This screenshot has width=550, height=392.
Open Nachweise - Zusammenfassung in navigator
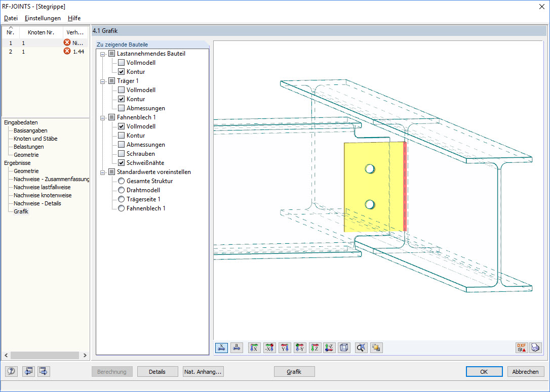(51, 179)
